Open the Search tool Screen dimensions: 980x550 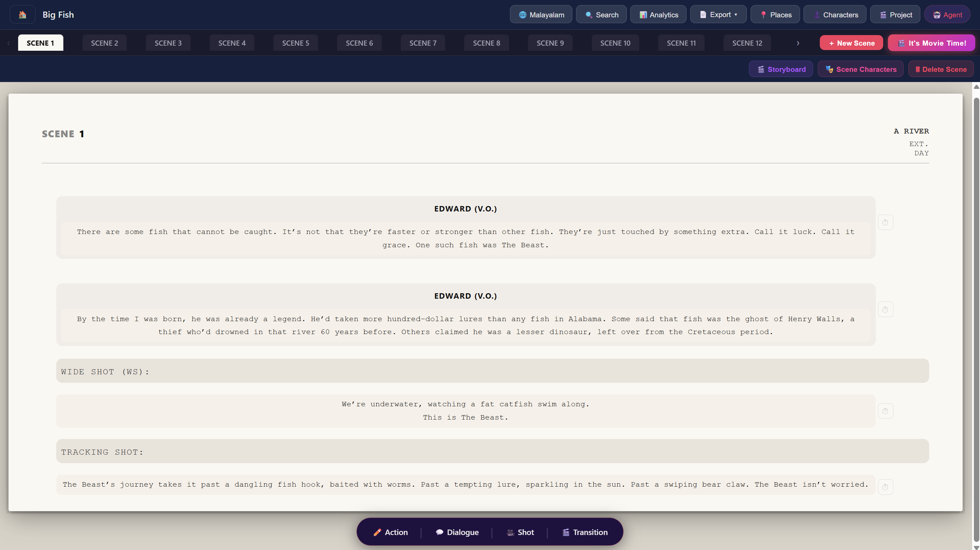pos(601,15)
